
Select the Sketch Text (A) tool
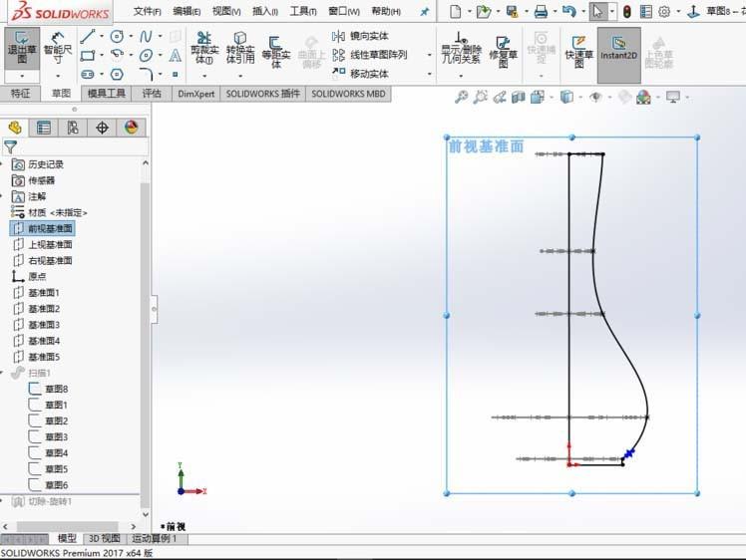coord(176,56)
